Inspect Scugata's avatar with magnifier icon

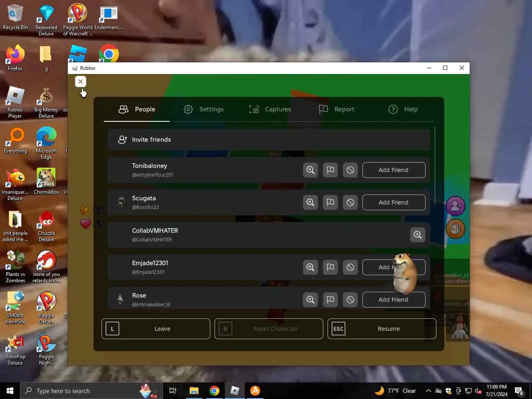310,202
